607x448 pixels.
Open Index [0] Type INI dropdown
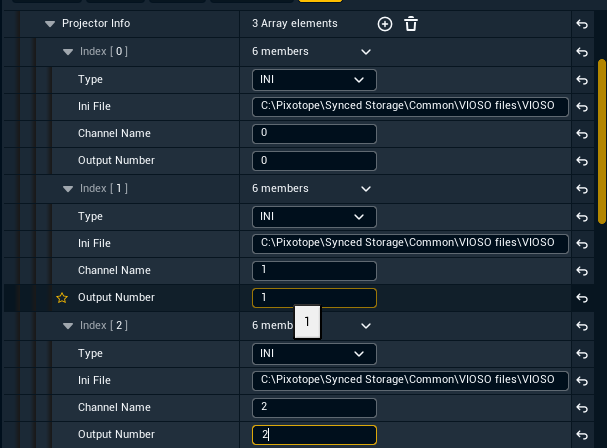click(x=314, y=79)
